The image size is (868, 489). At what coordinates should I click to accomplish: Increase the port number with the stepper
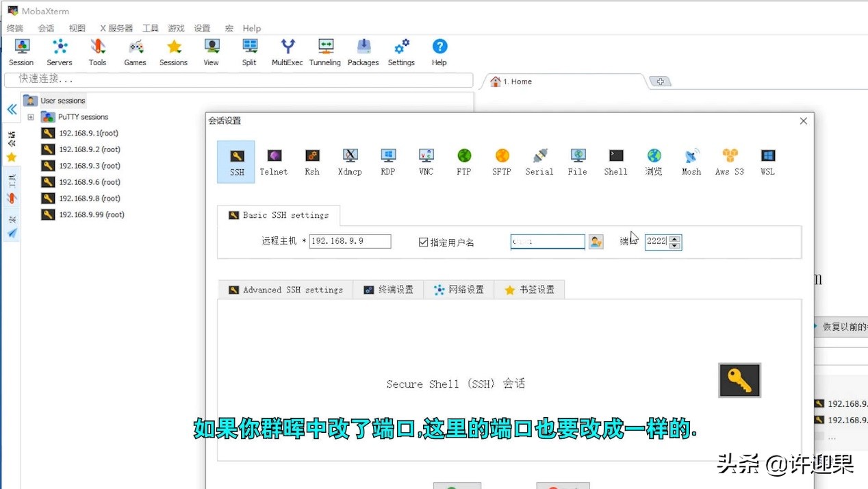tap(674, 239)
